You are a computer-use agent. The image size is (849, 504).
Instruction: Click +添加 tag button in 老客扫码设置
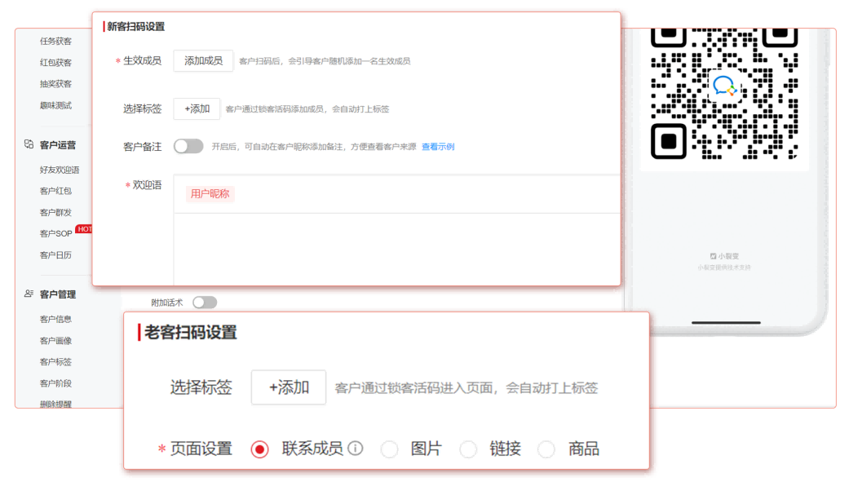pos(288,387)
